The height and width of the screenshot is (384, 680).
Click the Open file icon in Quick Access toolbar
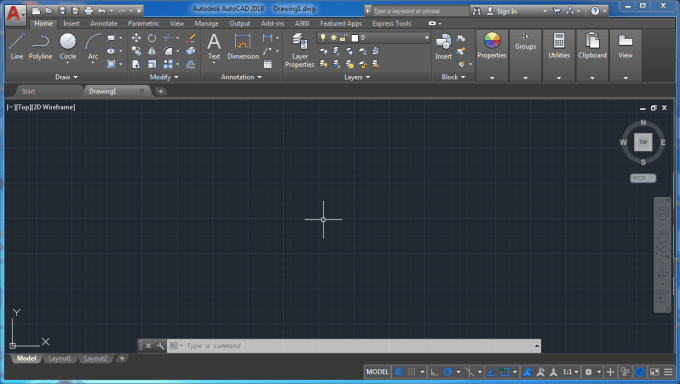49,10
